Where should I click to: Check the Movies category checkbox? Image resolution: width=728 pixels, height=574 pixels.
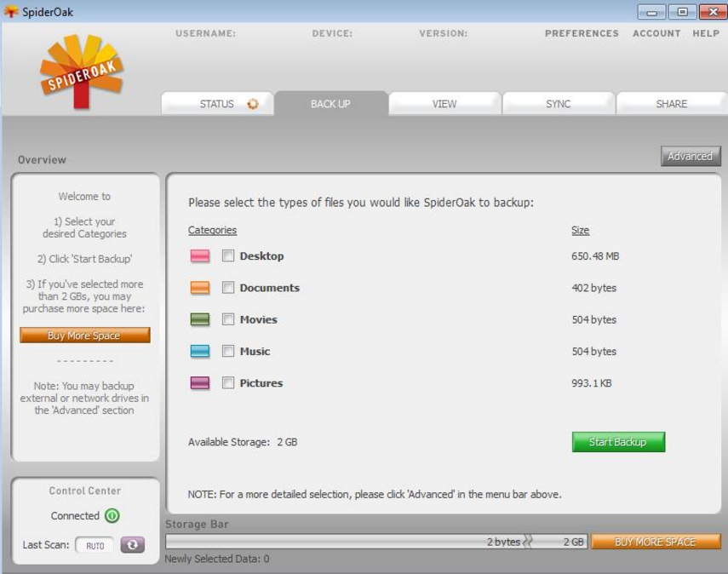[228, 319]
